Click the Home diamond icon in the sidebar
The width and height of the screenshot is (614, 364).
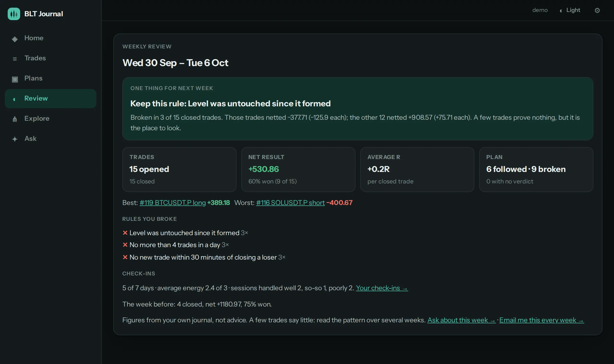15,39
